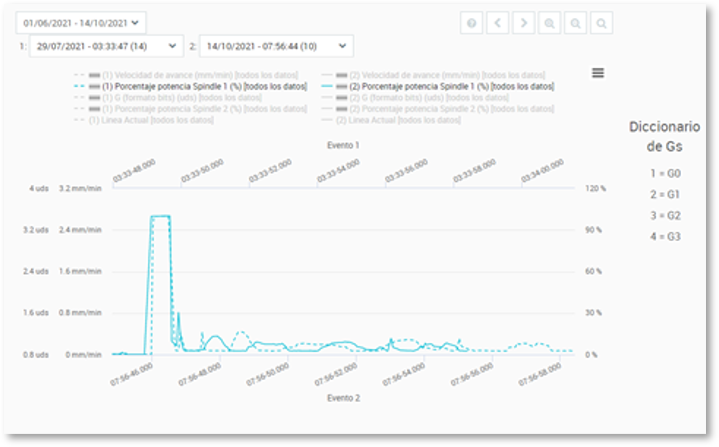Open the chart hamburger menu
The width and height of the screenshot is (719, 447).
point(597,72)
